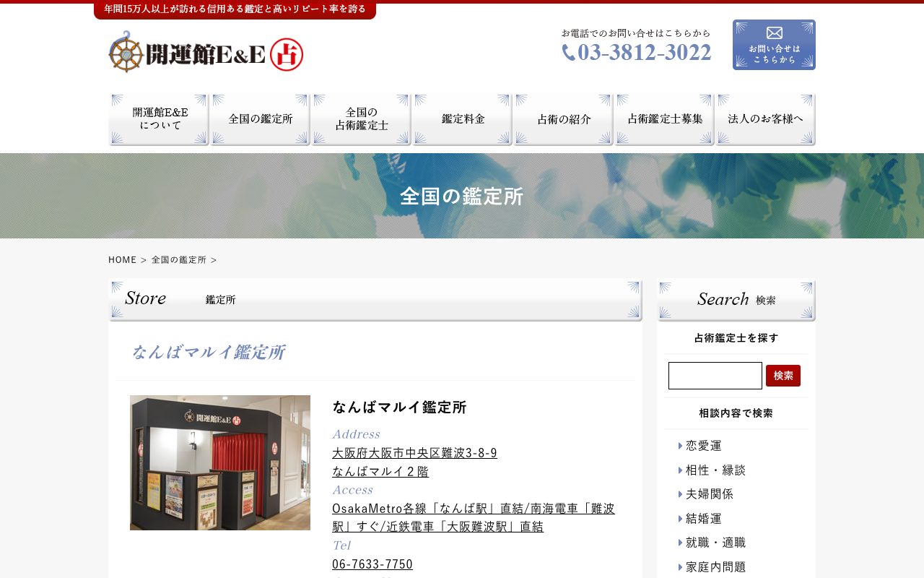Viewport: 924px width, 578px height.
Task: Click the 相談内容で検索 sidebar heading
Action: coord(736,413)
